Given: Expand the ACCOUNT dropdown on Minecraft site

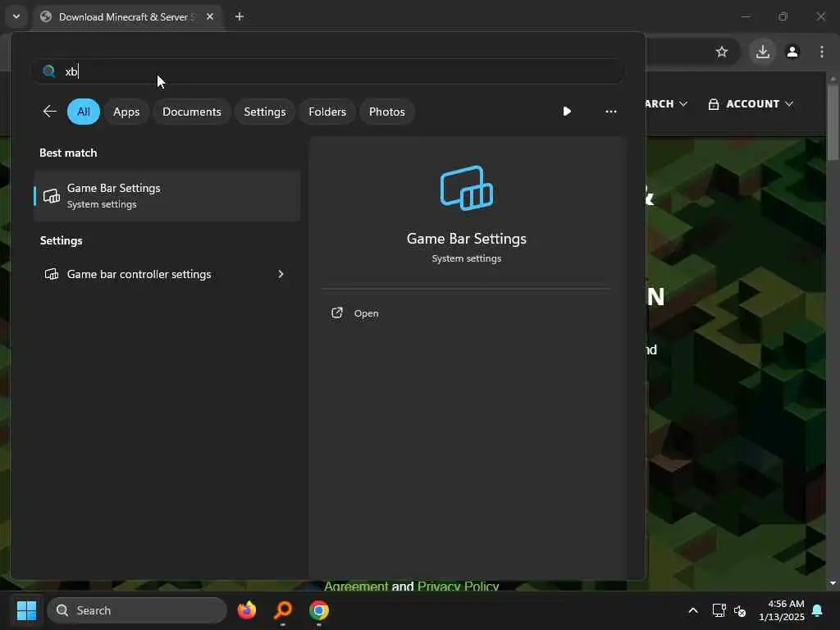Looking at the screenshot, I should click(751, 104).
